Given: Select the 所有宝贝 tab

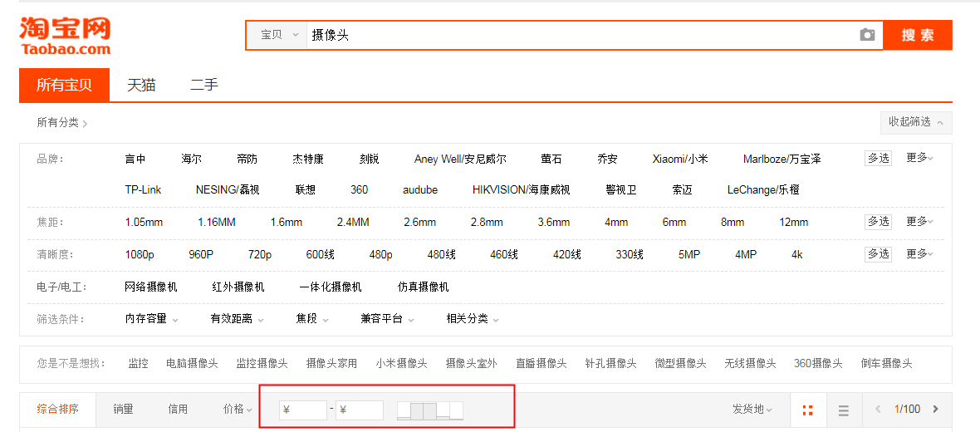Looking at the screenshot, I should point(65,85).
